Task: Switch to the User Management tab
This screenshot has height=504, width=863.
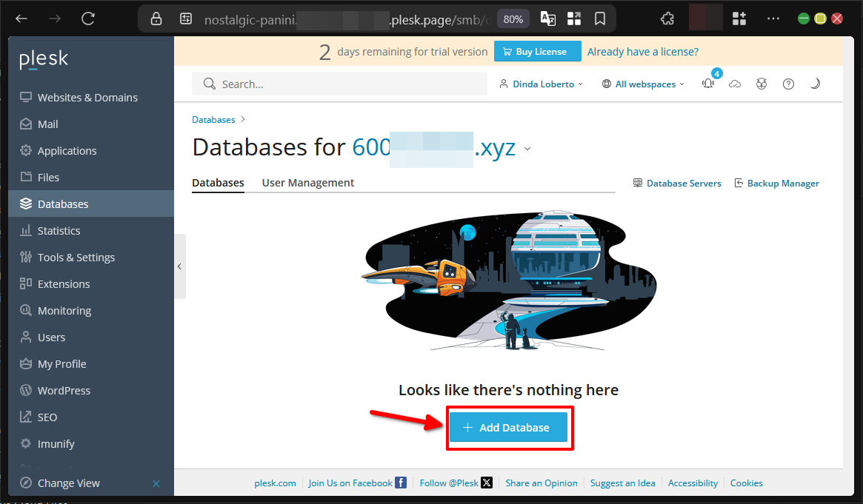Action: (x=307, y=182)
